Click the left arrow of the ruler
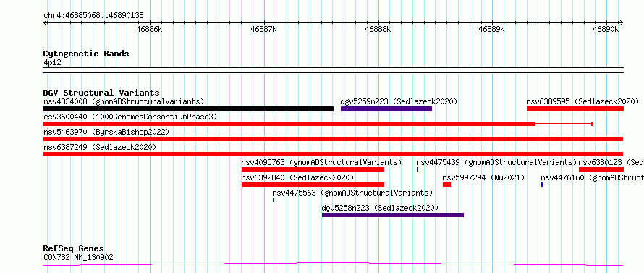This screenshot has height=273, width=644. 45,23
